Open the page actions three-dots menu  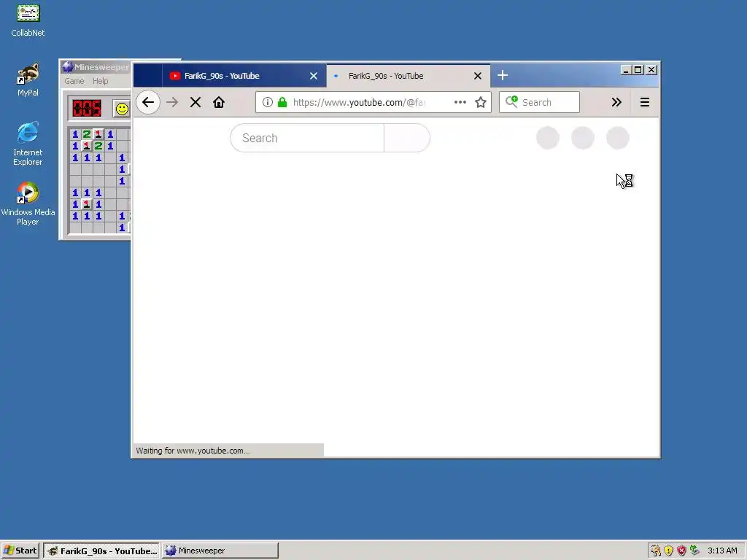tap(460, 102)
